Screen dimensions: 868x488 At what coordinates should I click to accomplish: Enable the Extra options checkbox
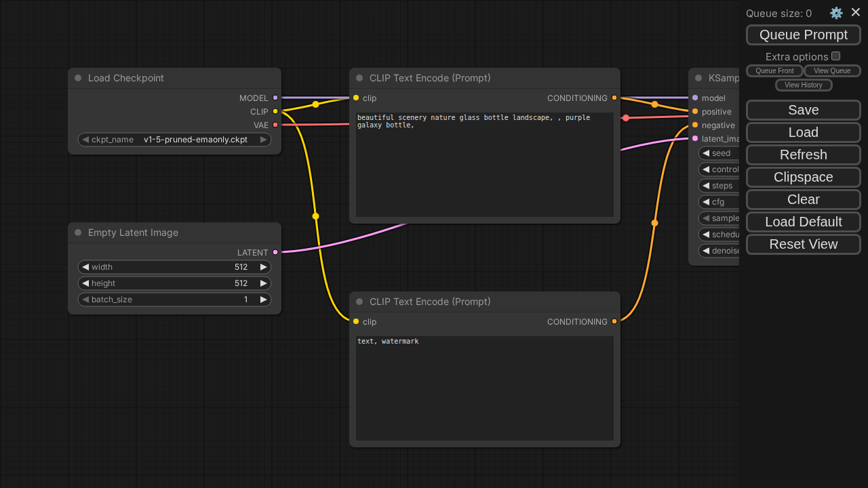pyautogui.click(x=836, y=56)
